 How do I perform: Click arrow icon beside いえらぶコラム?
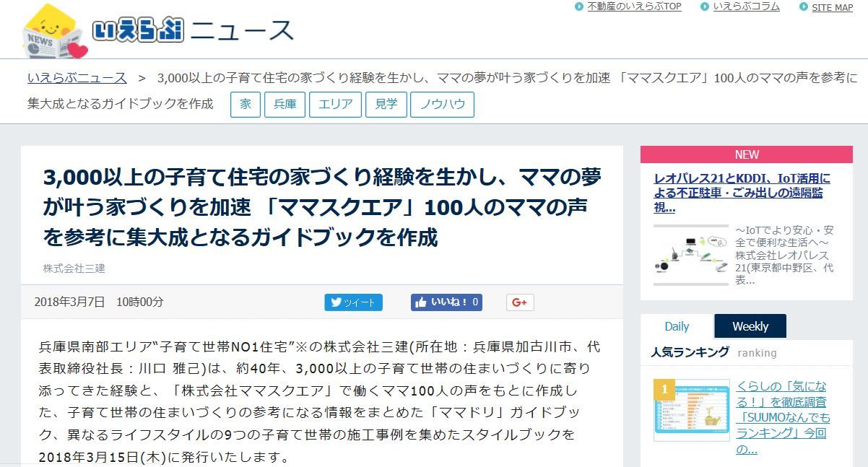click(705, 6)
